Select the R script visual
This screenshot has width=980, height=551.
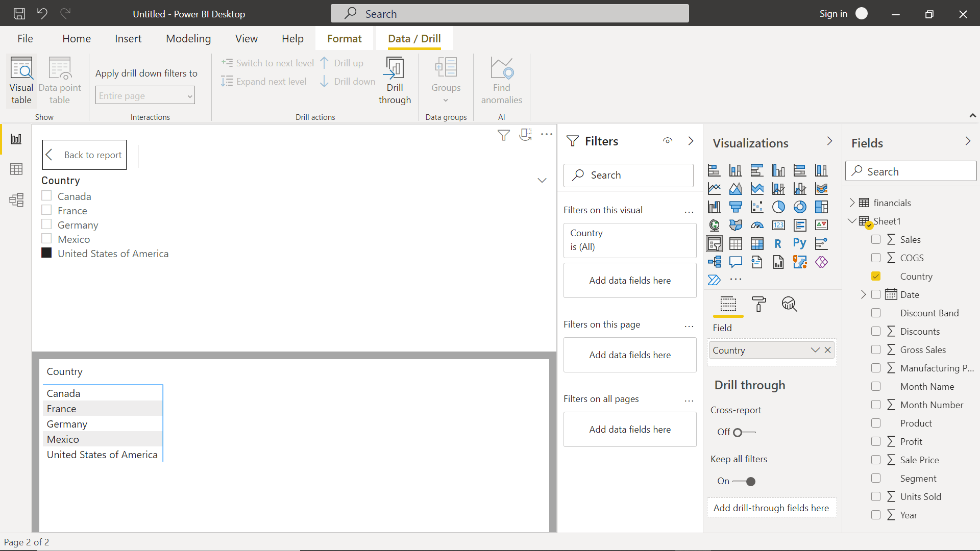point(778,243)
